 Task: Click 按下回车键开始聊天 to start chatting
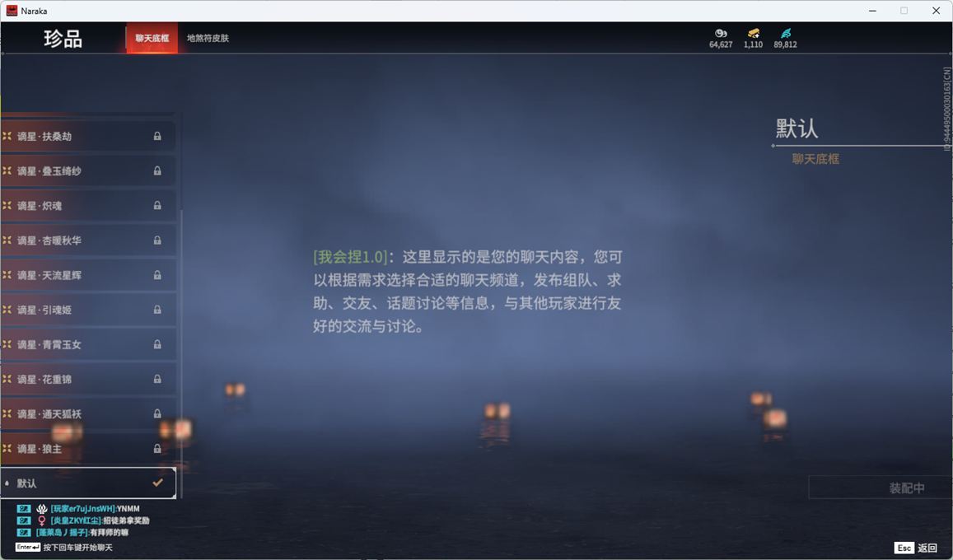[x=77, y=548]
